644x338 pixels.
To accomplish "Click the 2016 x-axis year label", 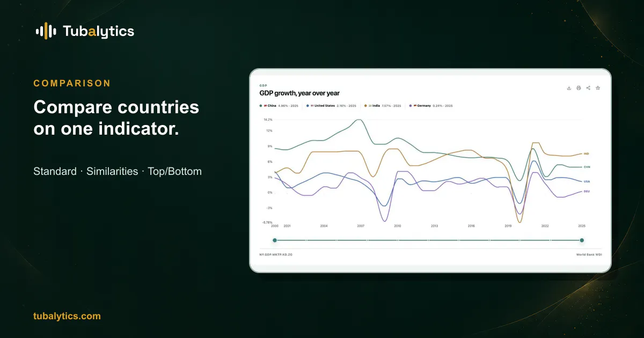I will click(471, 226).
